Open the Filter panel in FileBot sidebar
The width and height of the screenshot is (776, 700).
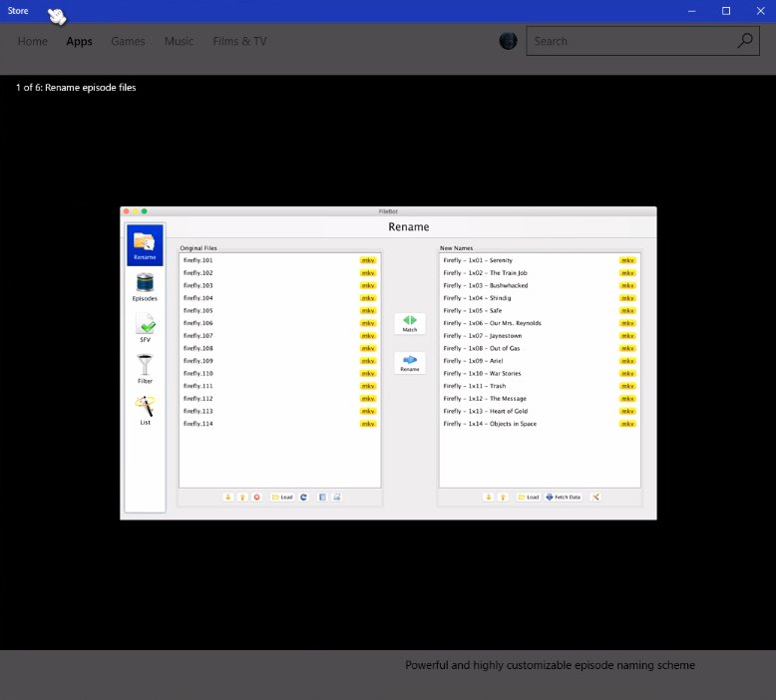click(x=145, y=369)
